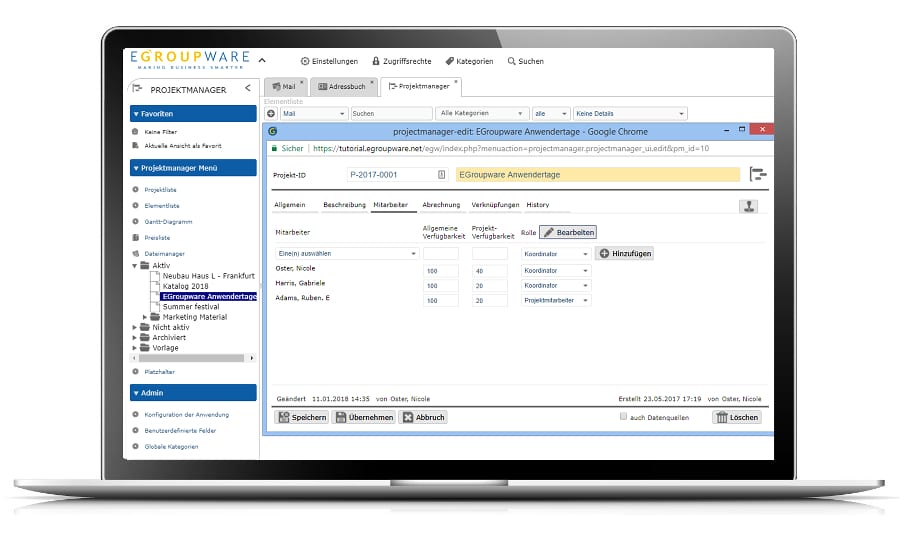Image resolution: width=900 pixels, height=538 pixels.
Task: Open Preisliste from sidebar
Action: (x=157, y=238)
